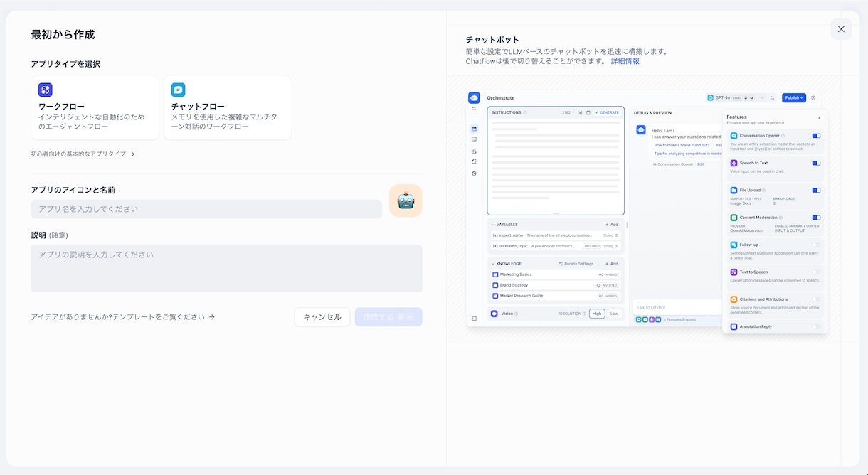Click Add in the VARIABLES section

(611, 225)
